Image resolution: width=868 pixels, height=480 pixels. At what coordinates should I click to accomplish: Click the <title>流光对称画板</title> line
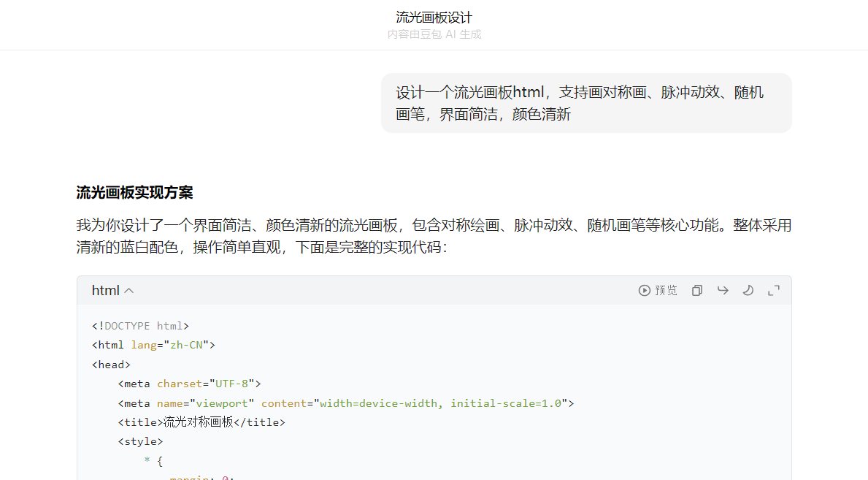[201, 422]
